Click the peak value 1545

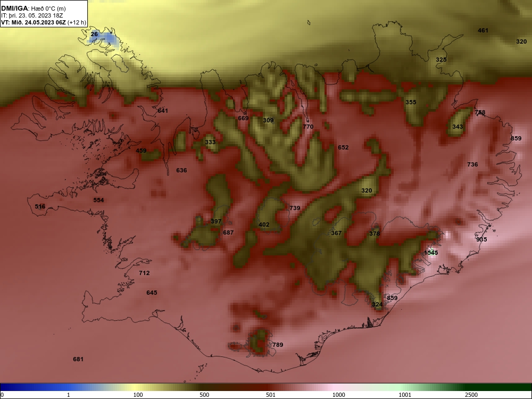coord(431,253)
